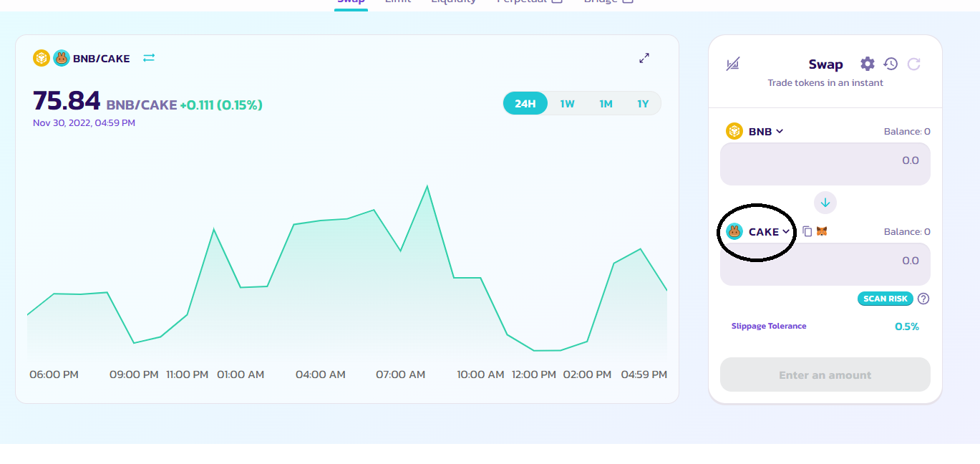Open swap settings gear icon
The image size is (980, 464).
[867, 64]
